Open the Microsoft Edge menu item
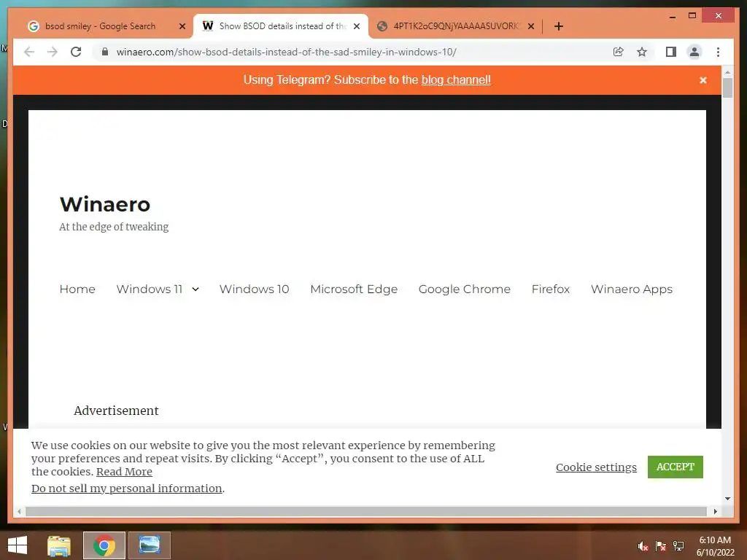 click(354, 289)
